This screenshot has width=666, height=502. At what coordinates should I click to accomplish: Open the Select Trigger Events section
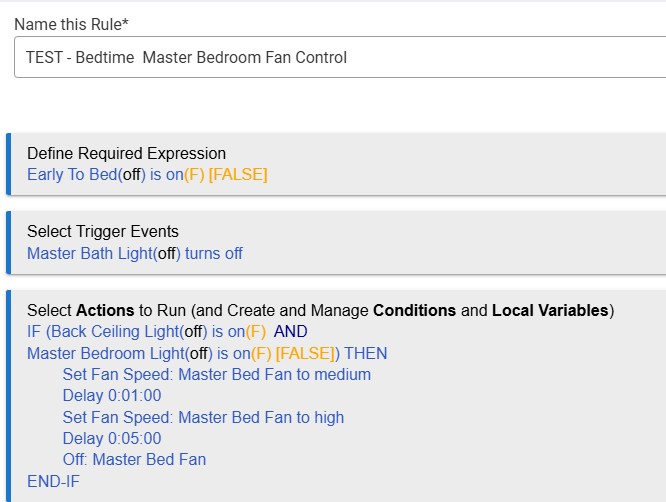tap(103, 231)
